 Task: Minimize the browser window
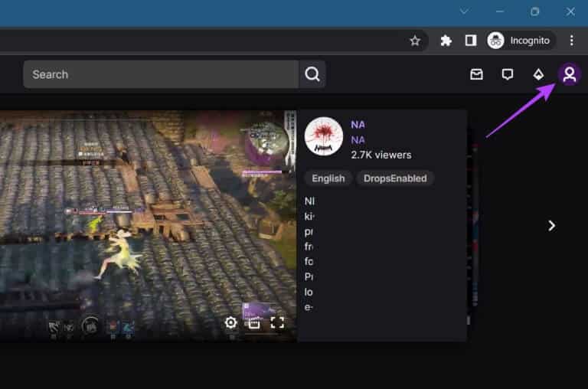pos(499,11)
